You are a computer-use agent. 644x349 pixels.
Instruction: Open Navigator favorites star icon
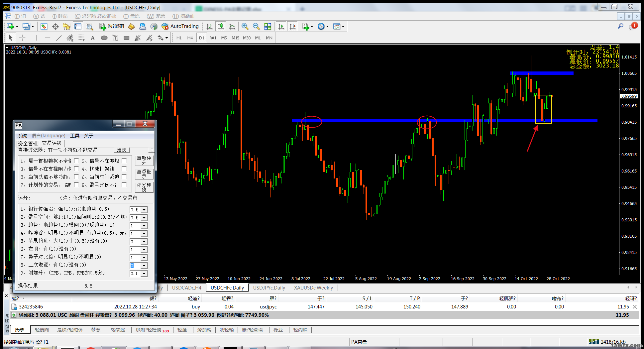(66, 26)
